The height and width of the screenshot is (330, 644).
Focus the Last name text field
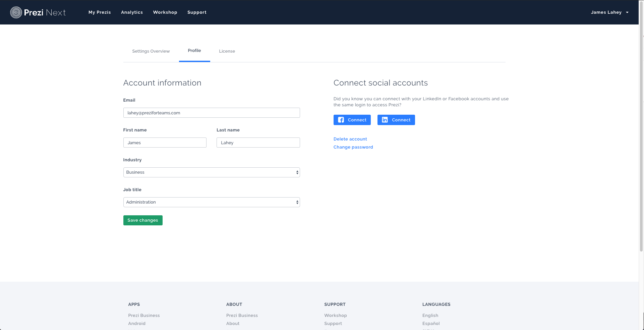258,143
